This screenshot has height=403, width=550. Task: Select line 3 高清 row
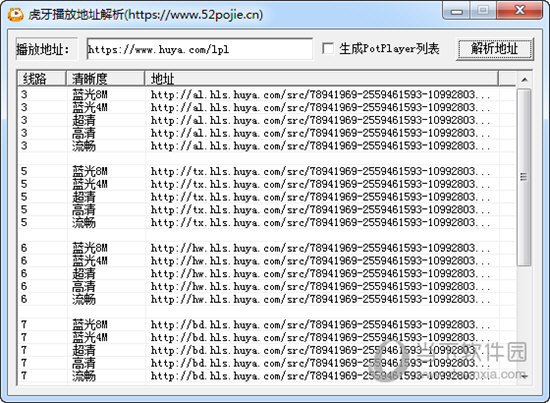(x=267, y=133)
